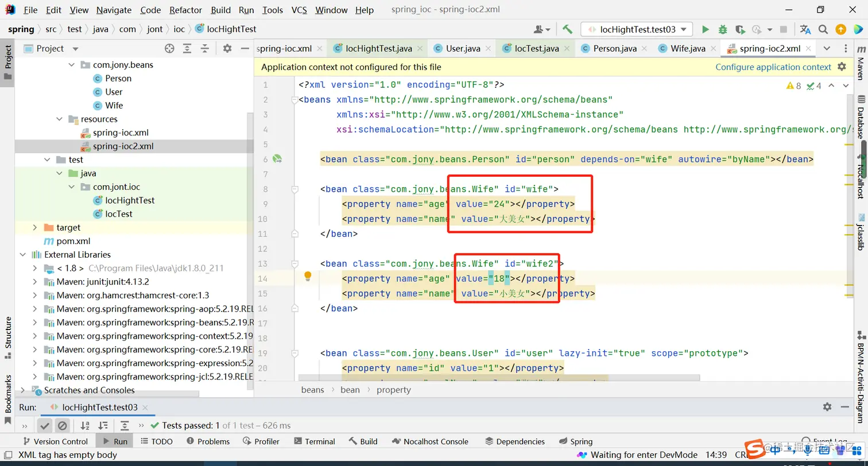Click the Spring bean gutter icon on line 6
The image size is (868, 466).
(277, 159)
